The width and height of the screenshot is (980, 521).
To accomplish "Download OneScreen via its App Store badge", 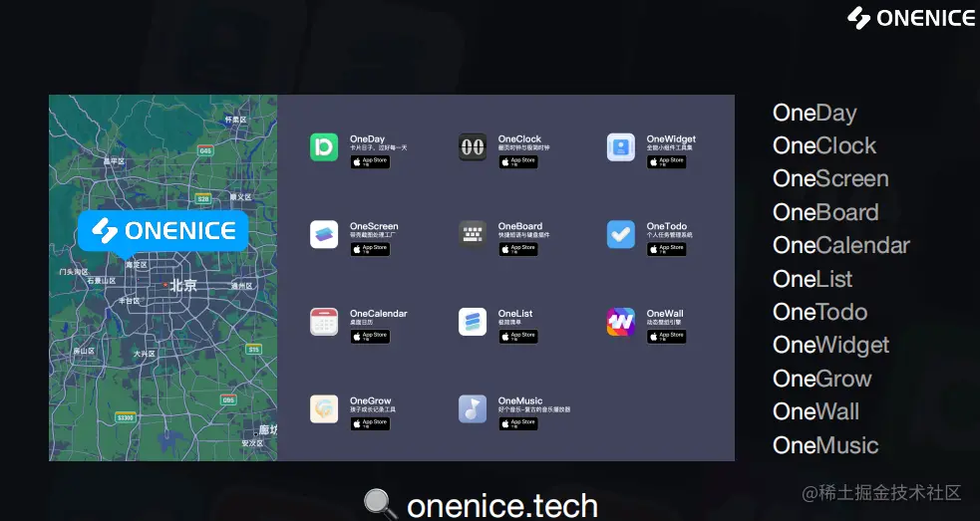I will (x=370, y=249).
